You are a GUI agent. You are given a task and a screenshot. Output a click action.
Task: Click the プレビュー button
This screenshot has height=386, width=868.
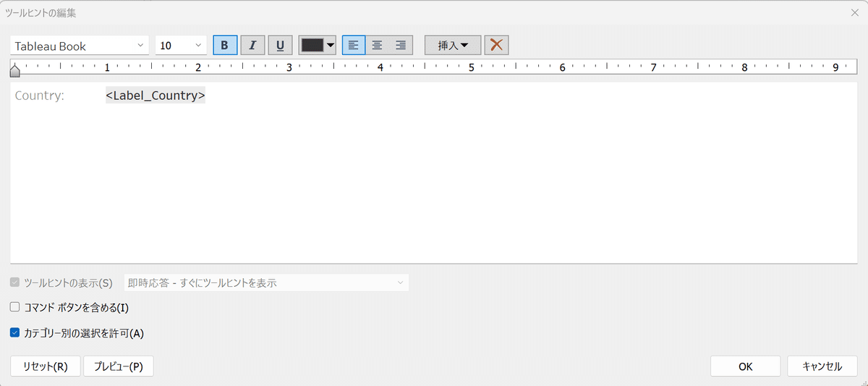119,366
